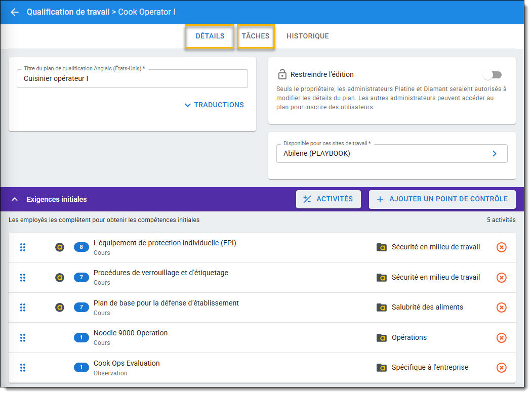532x395 pixels.
Task: Expand the TRADUCTIONS section
Action: pos(214,105)
